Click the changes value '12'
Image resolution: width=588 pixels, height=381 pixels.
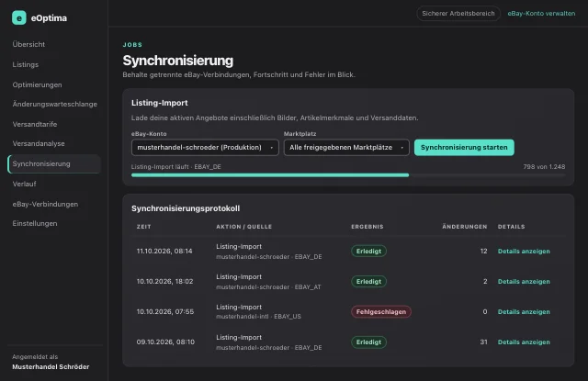coord(483,251)
